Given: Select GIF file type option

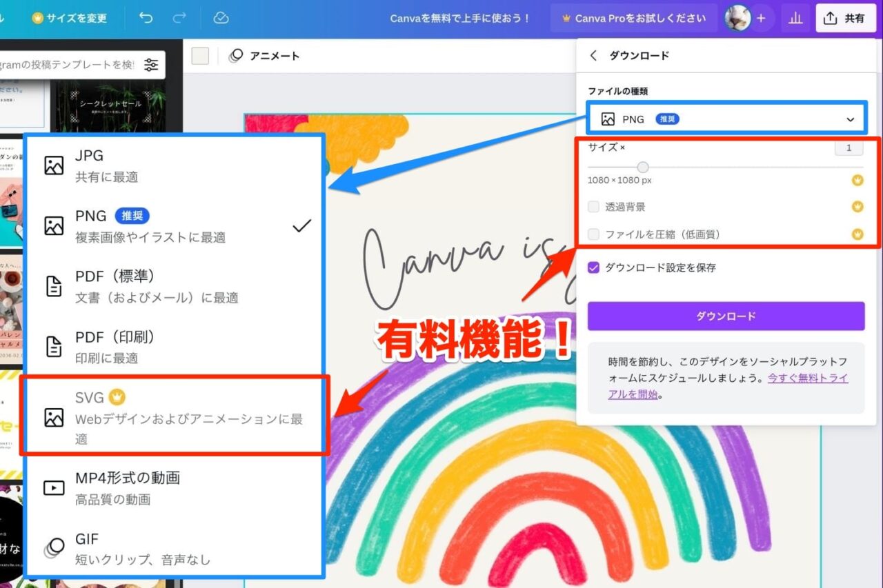Looking at the screenshot, I should (174, 548).
